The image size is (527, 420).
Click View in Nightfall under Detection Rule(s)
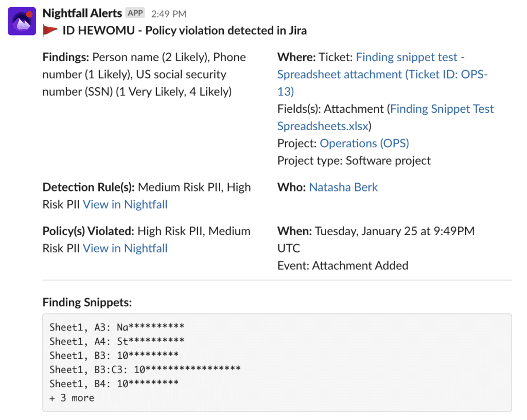(x=125, y=204)
